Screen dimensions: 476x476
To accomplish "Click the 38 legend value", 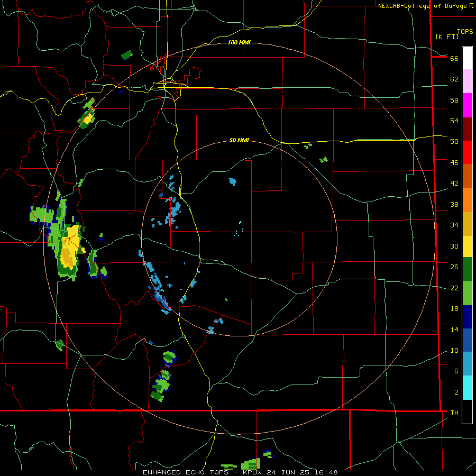I will pos(454,204).
